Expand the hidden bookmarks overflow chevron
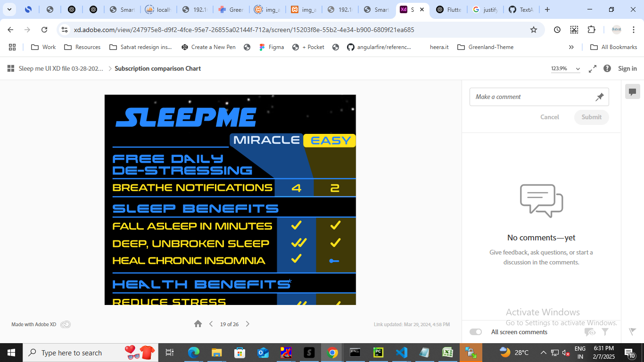The width and height of the screenshot is (644, 362). pos(571,47)
